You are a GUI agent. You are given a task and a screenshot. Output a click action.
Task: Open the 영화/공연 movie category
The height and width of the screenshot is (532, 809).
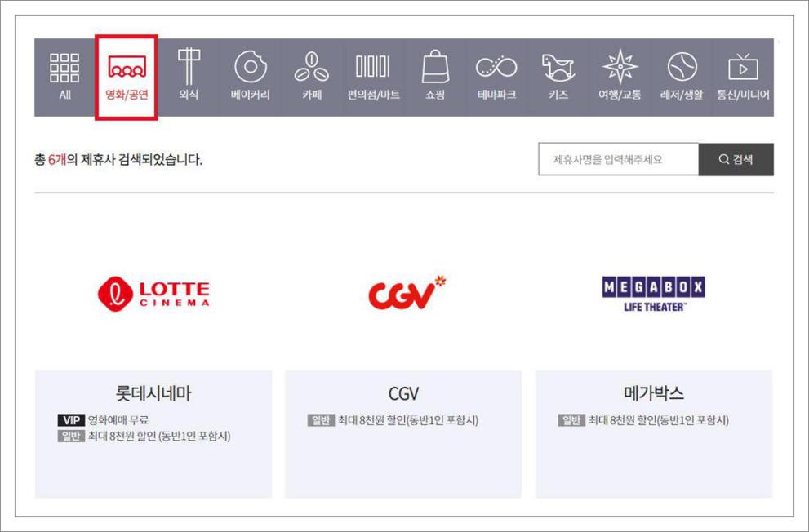pos(127,78)
